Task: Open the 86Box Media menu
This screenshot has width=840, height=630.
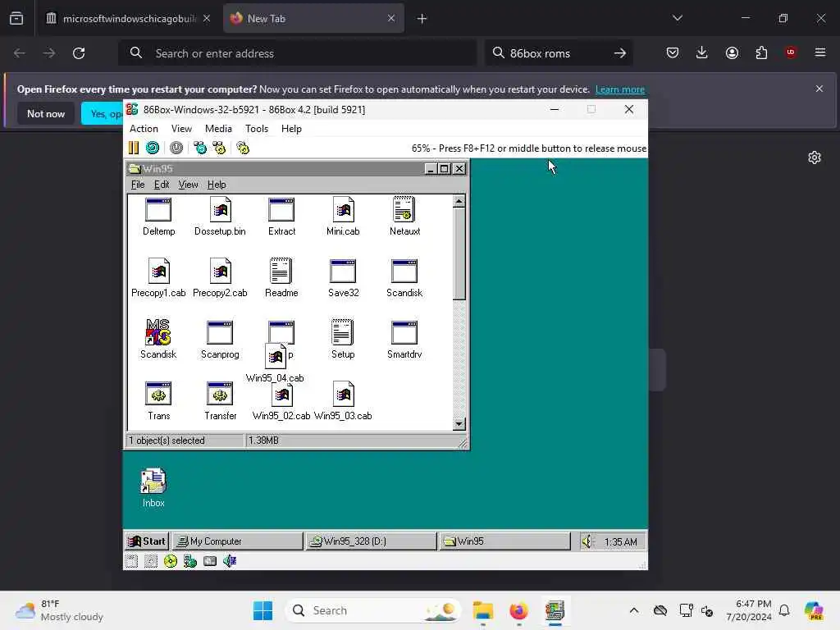Action: click(x=218, y=129)
